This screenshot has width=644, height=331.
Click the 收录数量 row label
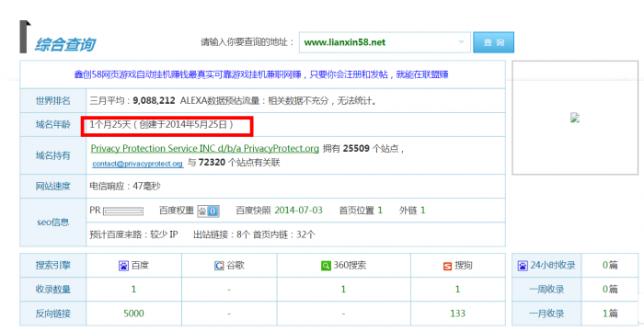coord(53,290)
